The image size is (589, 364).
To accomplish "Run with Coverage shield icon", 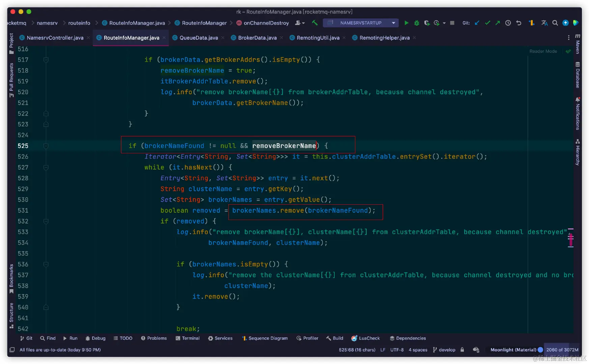I will pyautogui.click(x=427, y=23).
